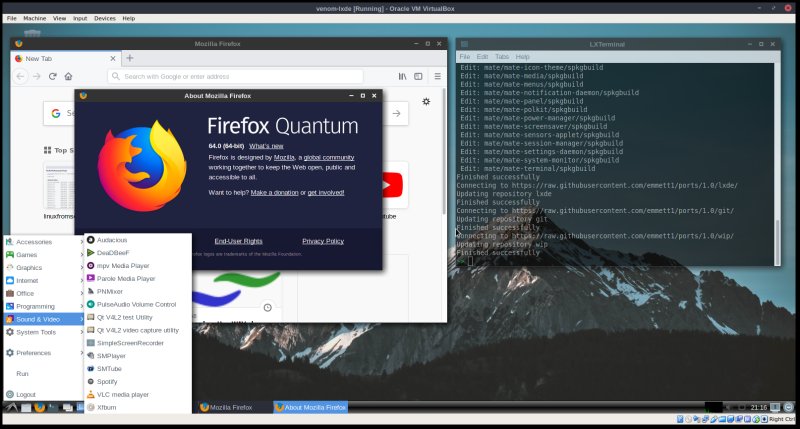Open PulseAudio Volume Control
The image size is (800, 429).
point(138,305)
